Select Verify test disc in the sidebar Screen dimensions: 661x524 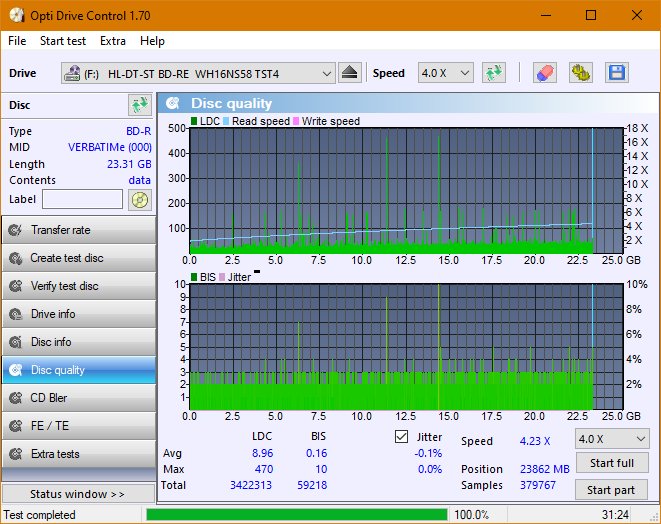[79, 286]
